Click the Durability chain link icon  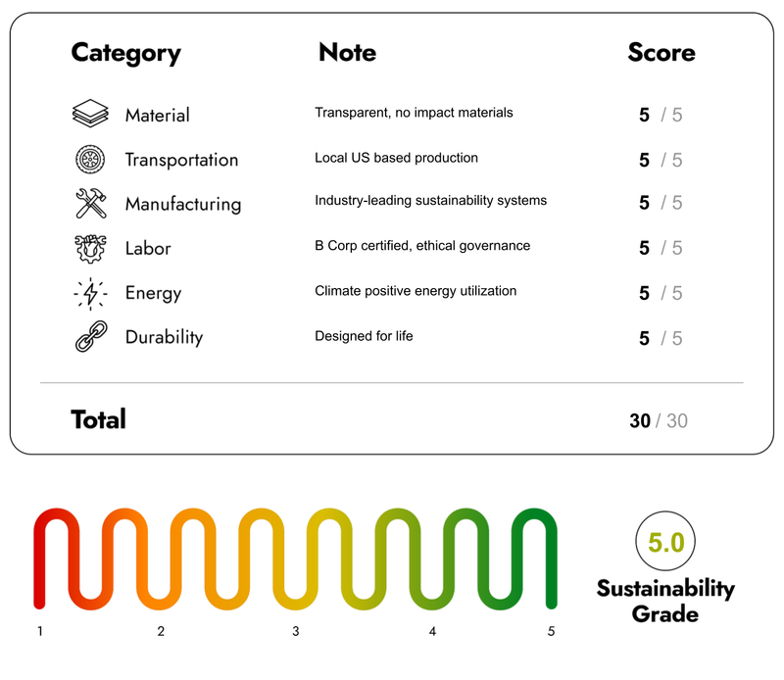tap(91, 336)
